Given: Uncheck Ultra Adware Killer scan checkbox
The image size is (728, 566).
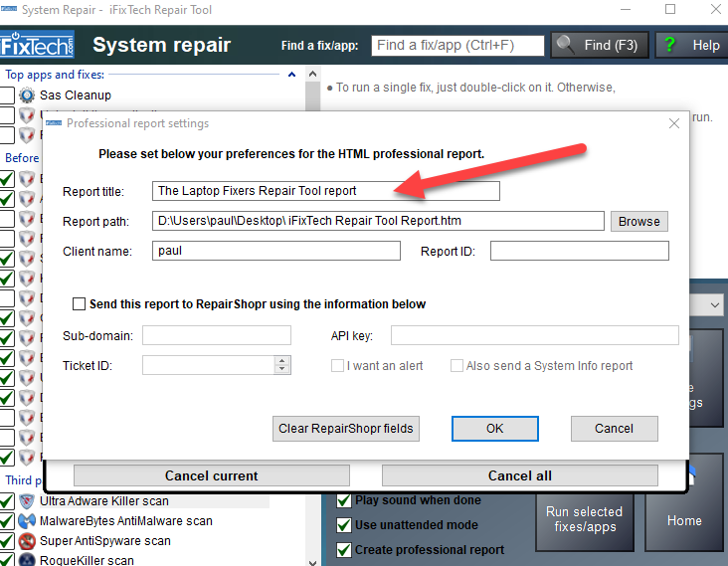Looking at the screenshot, I should tap(7, 501).
